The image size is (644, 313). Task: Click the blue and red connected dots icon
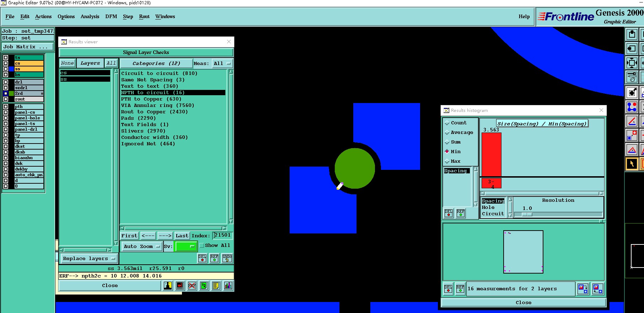(x=632, y=107)
